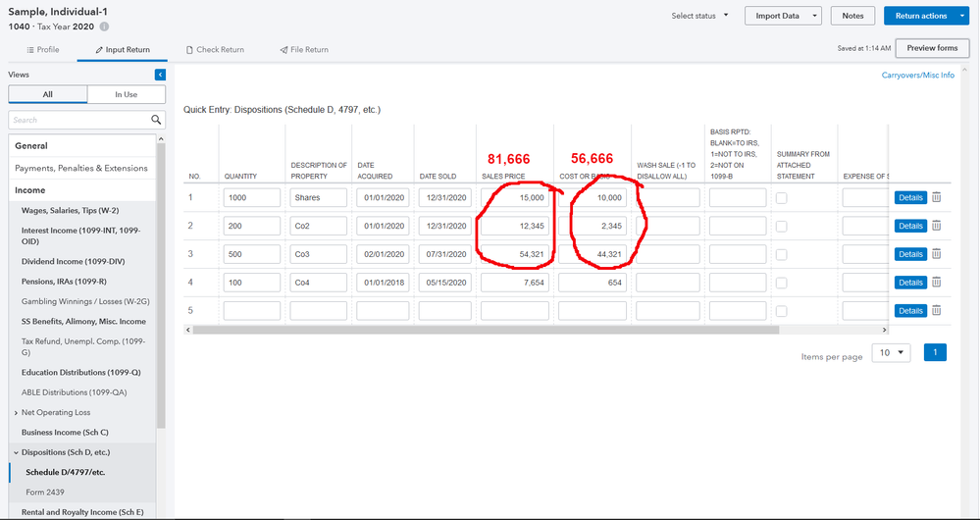This screenshot has width=980, height=520.
Task: Remove row 4 Co4 using trash icon
Action: pos(936,283)
